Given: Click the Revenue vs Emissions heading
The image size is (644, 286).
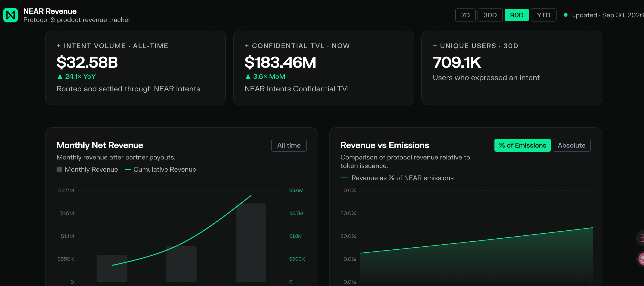Looking at the screenshot, I should click(385, 145).
